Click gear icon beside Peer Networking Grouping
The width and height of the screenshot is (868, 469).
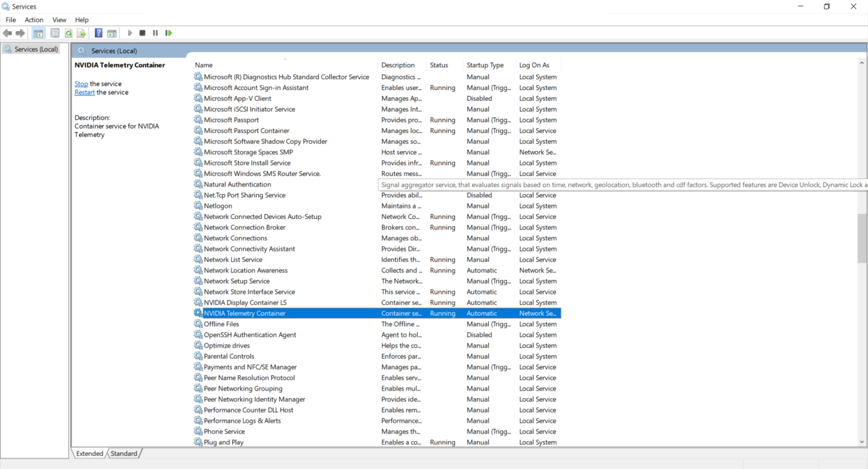pos(198,389)
